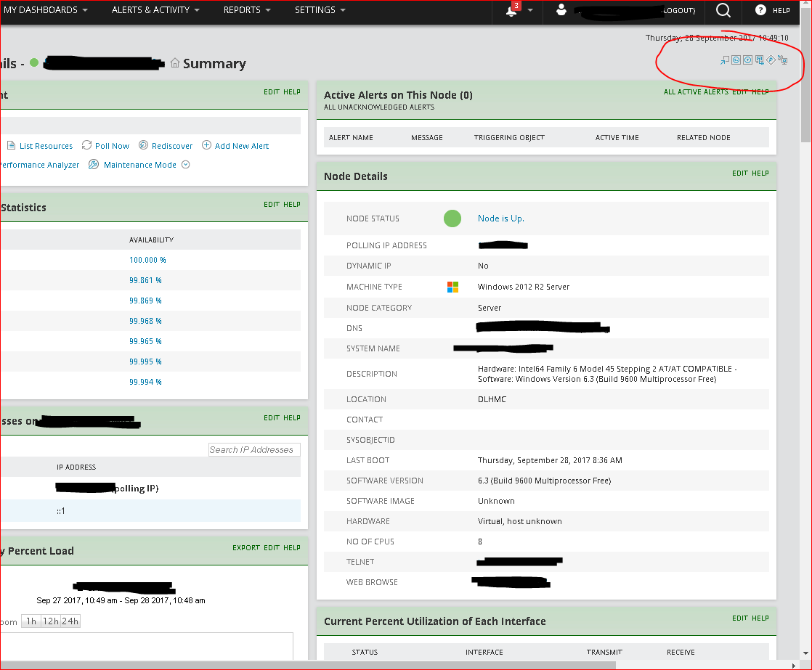The height and width of the screenshot is (670, 812).
Task: Select the 24h zoom button
Action: point(70,621)
